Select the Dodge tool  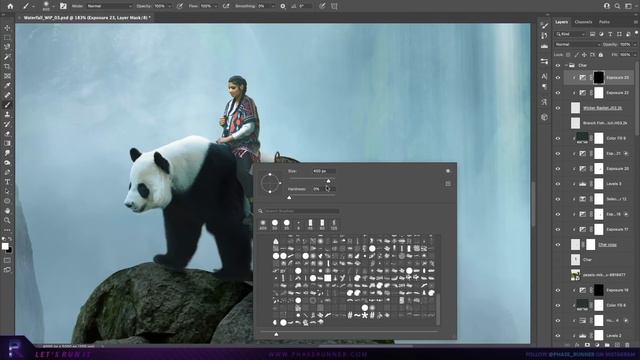click(7, 162)
